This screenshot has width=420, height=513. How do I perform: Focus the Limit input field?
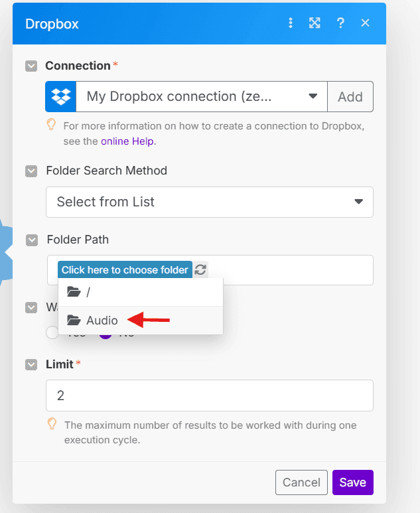click(x=209, y=396)
